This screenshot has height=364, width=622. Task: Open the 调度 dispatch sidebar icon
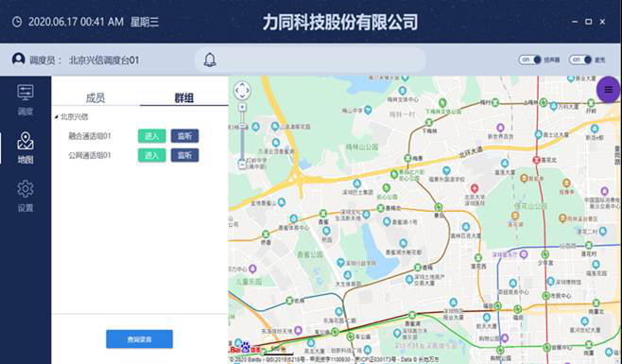pos(26,99)
